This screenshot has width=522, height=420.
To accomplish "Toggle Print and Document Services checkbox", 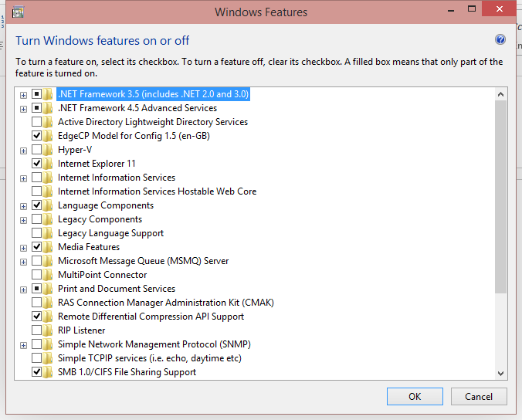I will [36, 288].
